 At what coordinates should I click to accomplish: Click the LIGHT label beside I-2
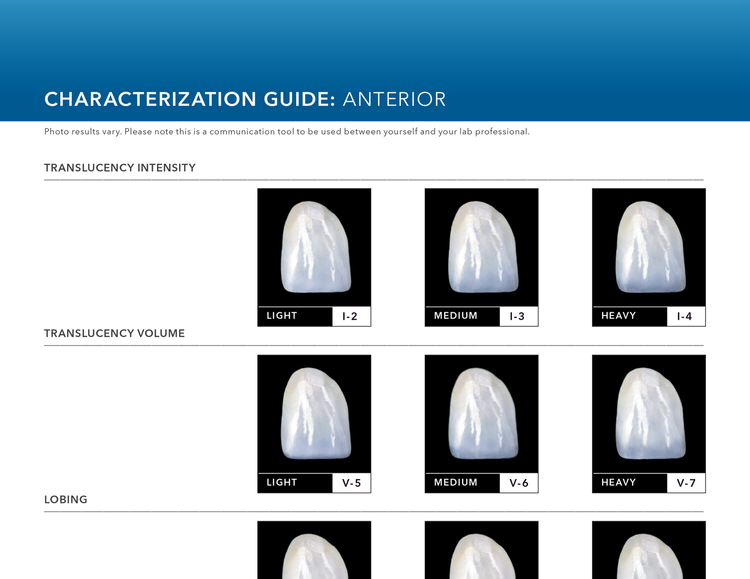(282, 316)
